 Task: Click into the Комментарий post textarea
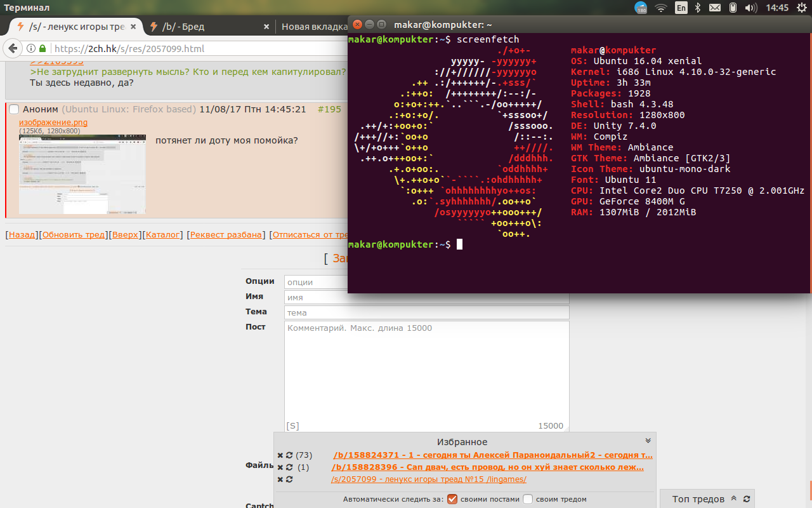426,377
